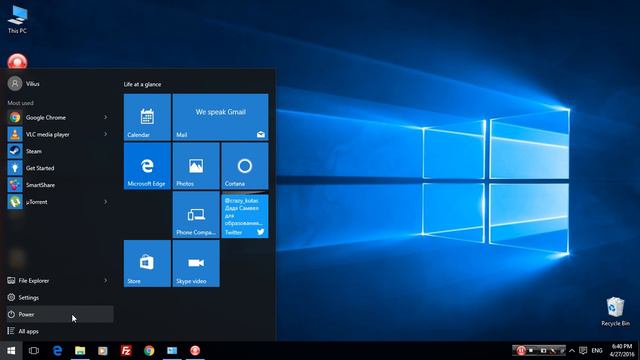The image size is (640, 360).
Task: Open the Store tile
Action: tap(147, 264)
